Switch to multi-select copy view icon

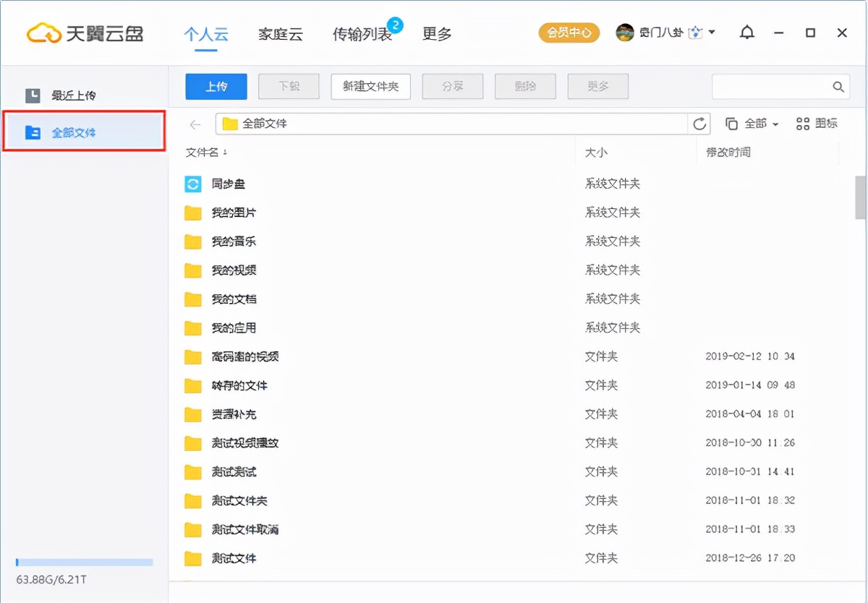click(x=731, y=123)
